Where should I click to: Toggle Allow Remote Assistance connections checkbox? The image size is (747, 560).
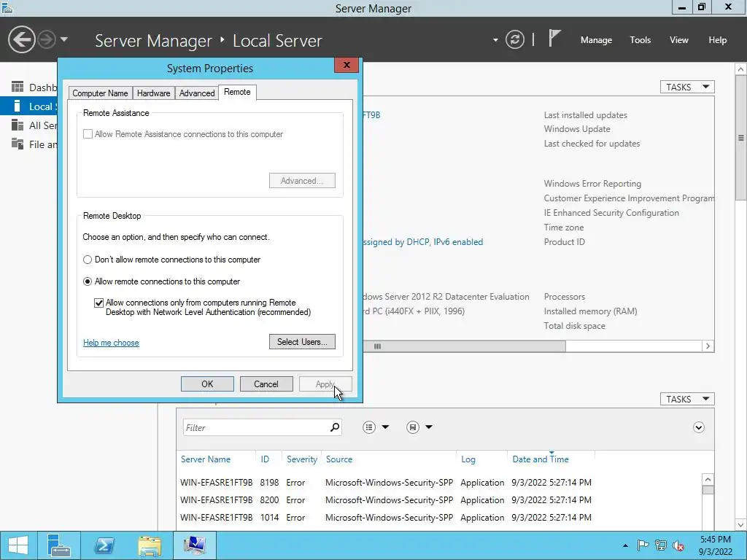click(88, 134)
